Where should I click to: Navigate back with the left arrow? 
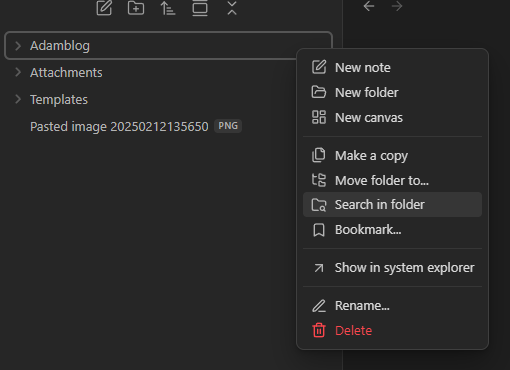(x=369, y=6)
